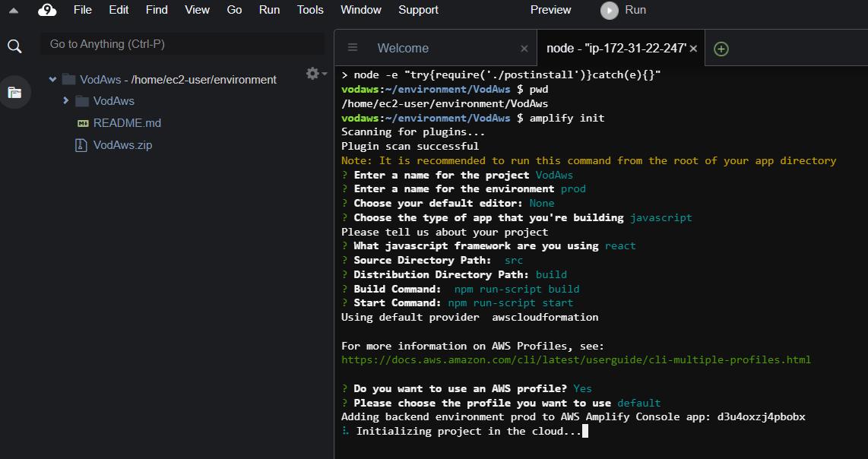This screenshot has height=459, width=868.
Task: Select the nested VodAws folder row
Action: click(113, 101)
